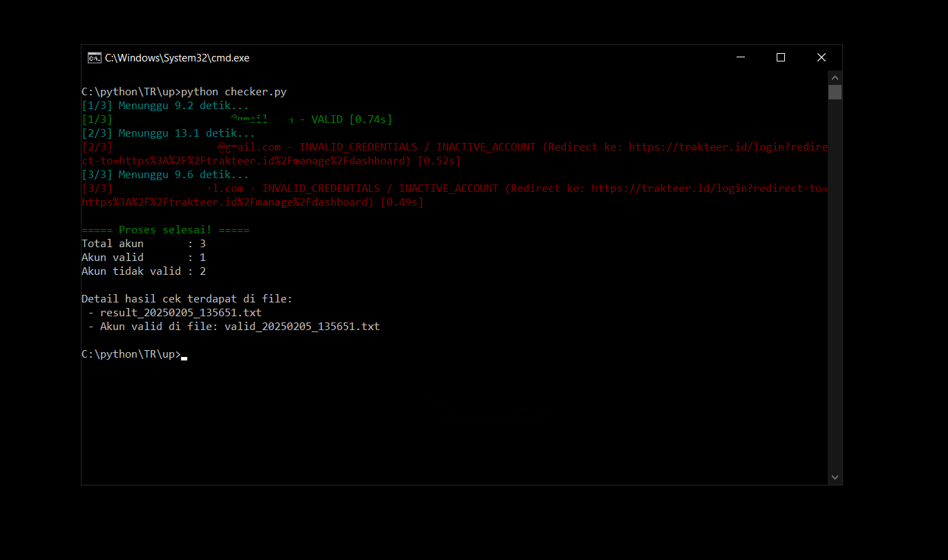Click the 'valid_20250205_135651.txt' file name

click(302, 327)
